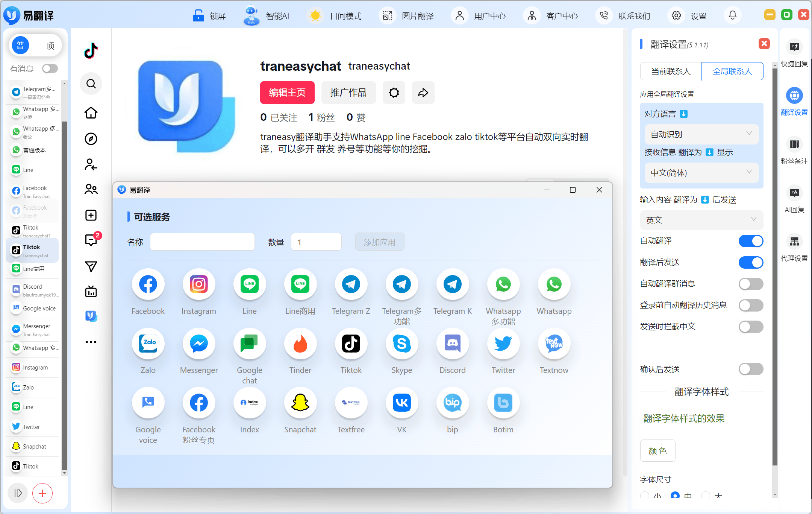Click arrow after 接收信息 翻译为
This screenshot has width=812, height=514.
(709, 152)
